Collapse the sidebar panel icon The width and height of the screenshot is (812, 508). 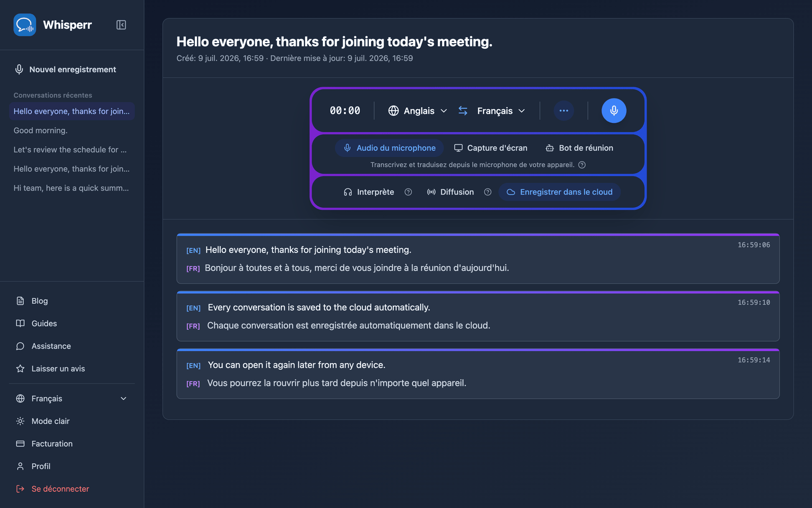[121, 25]
